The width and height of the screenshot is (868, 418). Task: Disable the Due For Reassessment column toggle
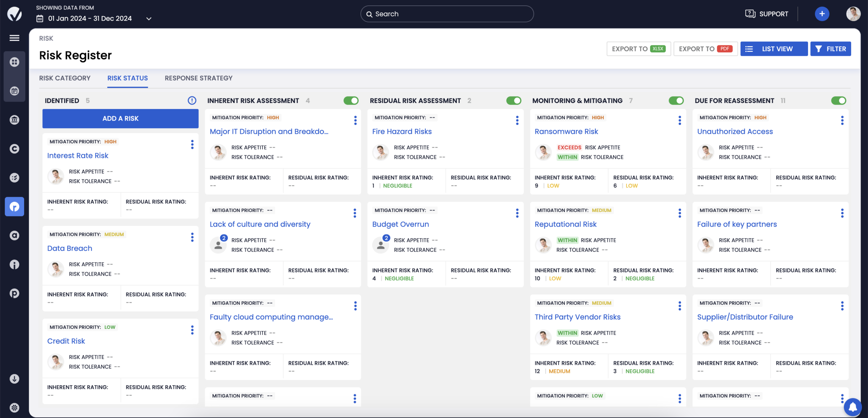838,101
